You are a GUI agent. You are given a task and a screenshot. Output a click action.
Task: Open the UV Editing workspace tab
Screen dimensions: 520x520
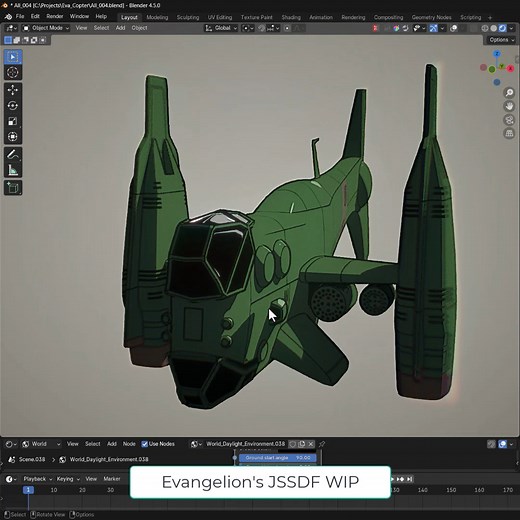[x=220, y=17]
